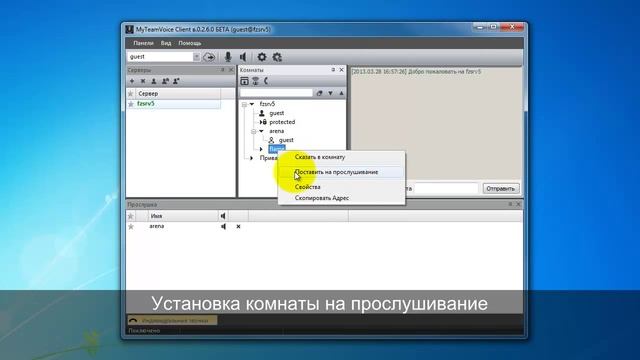The height and width of the screenshot is (360, 640).
Task: Click the up triangle beside room search
Action: pos(341,93)
